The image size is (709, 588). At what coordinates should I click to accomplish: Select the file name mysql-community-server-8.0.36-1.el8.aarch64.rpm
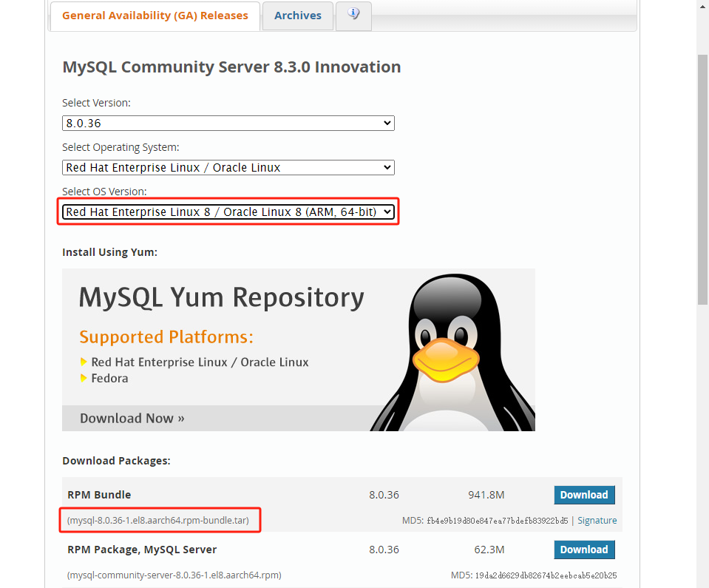pos(174,575)
